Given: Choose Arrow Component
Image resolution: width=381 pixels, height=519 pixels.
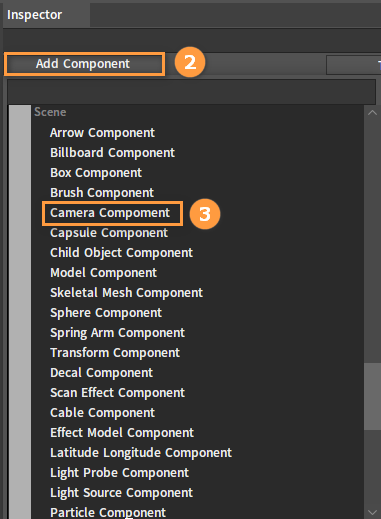Looking at the screenshot, I should [102, 133].
